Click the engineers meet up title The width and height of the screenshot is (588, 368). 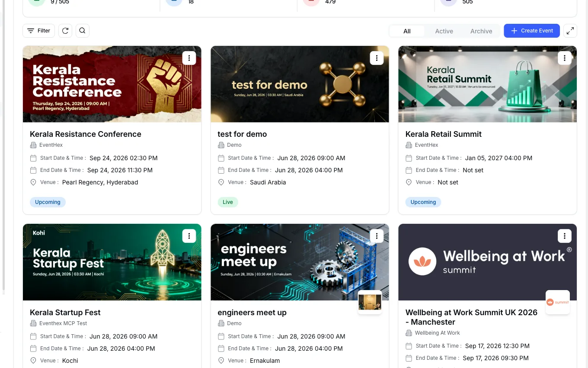coord(252,313)
